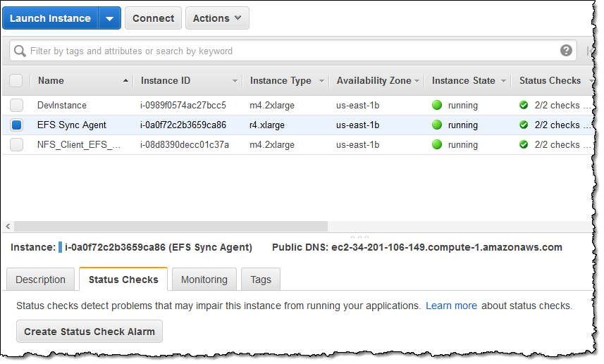Click the status check icon for DevInstance
The image size is (604, 364).
(524, 106)
